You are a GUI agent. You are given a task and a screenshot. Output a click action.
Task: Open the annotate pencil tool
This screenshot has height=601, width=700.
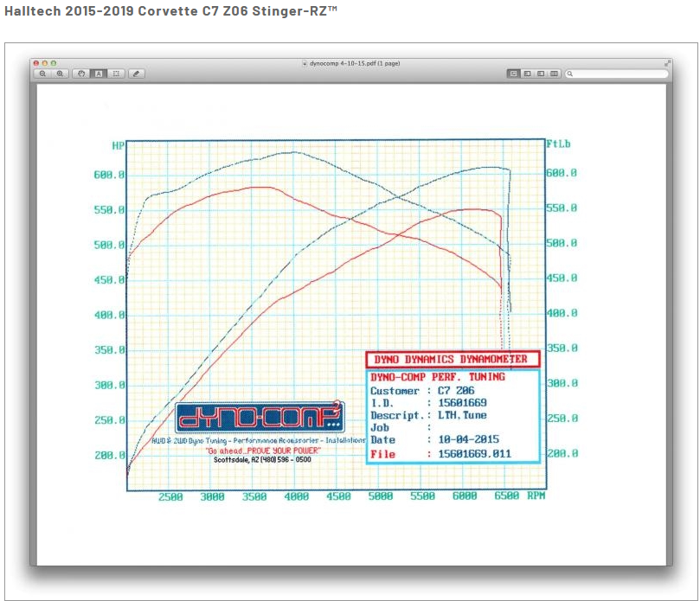[x=137, y=74]
